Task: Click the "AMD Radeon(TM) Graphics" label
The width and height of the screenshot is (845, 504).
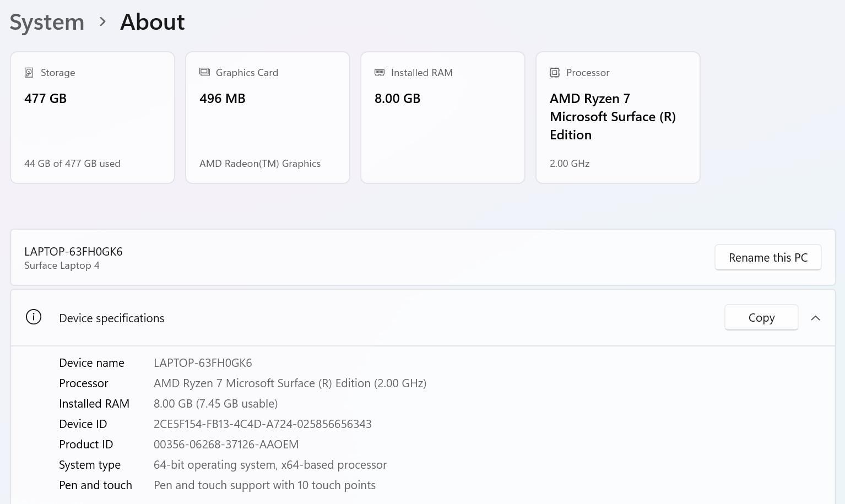Action: coord(260,164)
